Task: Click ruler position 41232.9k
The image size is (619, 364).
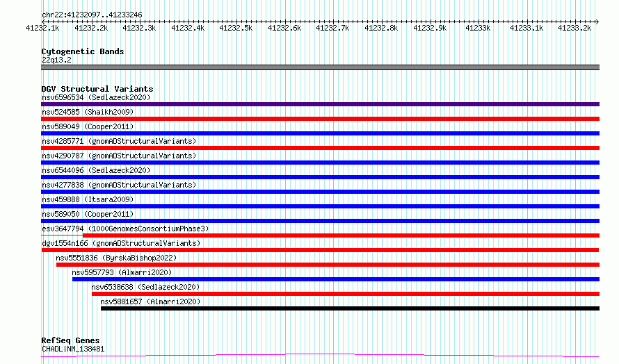Action: 430,28
